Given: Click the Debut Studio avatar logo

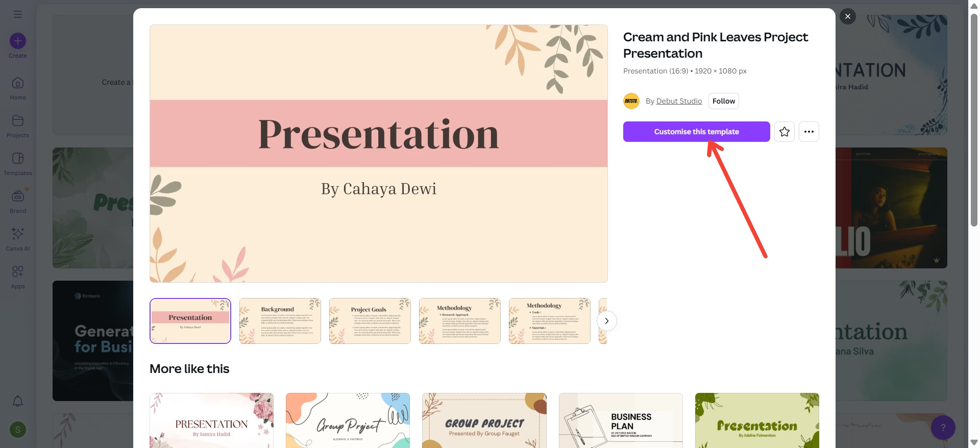Looking at the screenshot, I should tap(631, 101).
